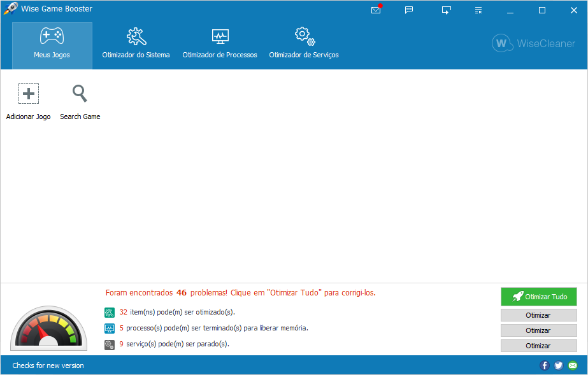Viewport: 588px width, 375px height.
Task: Open the mail notification envelope icon
Action: coord(376,10)
